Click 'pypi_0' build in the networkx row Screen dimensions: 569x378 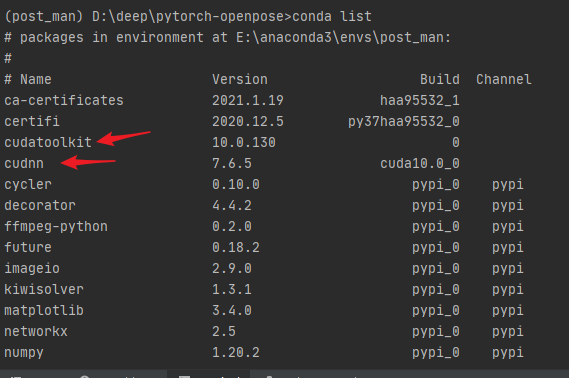436,332
